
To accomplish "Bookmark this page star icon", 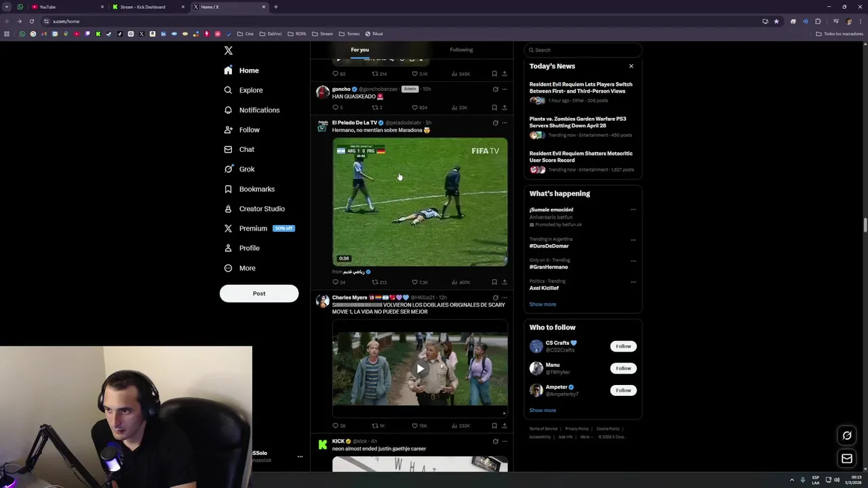I will (776, 21).
